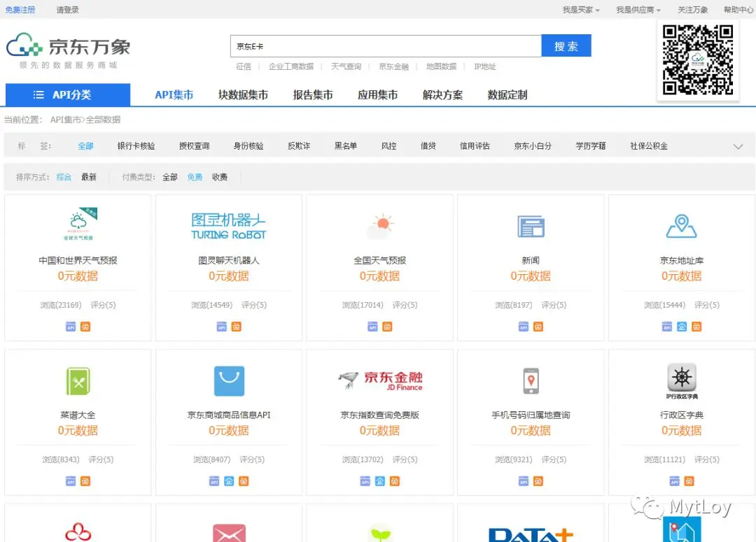Filter payment type 免费
The width and height of the screenshot is (756, 542).
click(195, 178)
